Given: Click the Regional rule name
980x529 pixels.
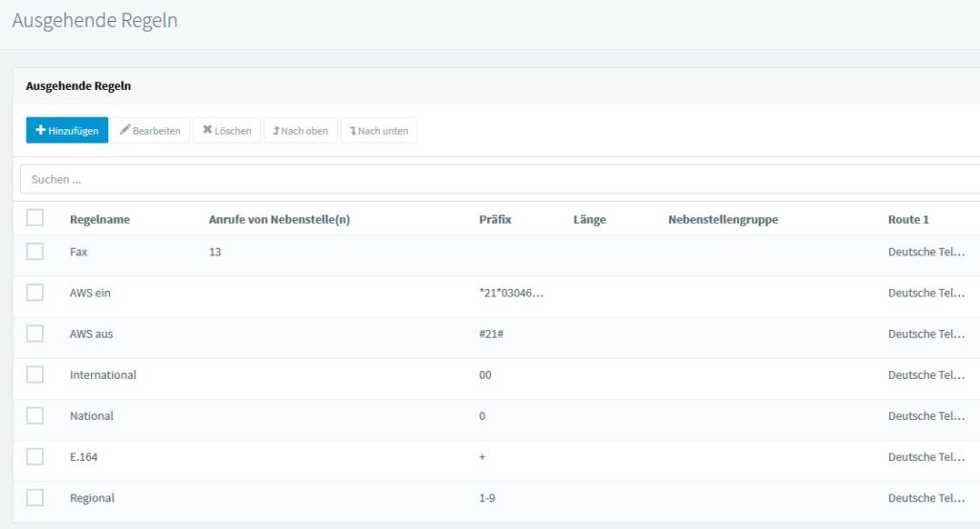Looking at the screenshot, I should 92,497.
